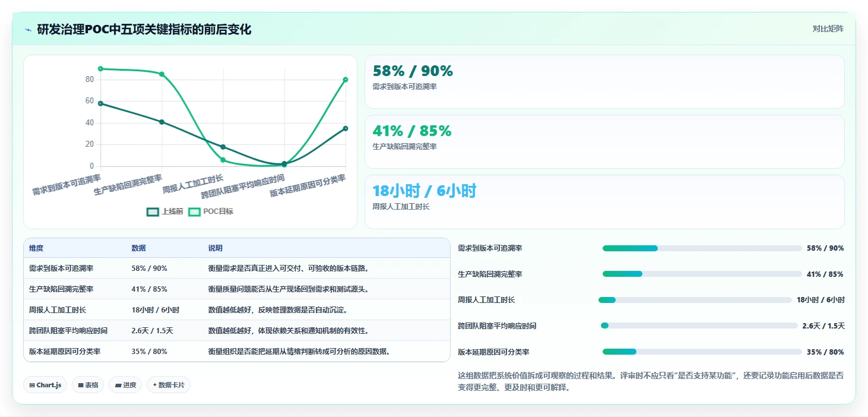Click the 数据 column header
The image size is (868, 417).
pyautogui.click(x=138, y=248)
